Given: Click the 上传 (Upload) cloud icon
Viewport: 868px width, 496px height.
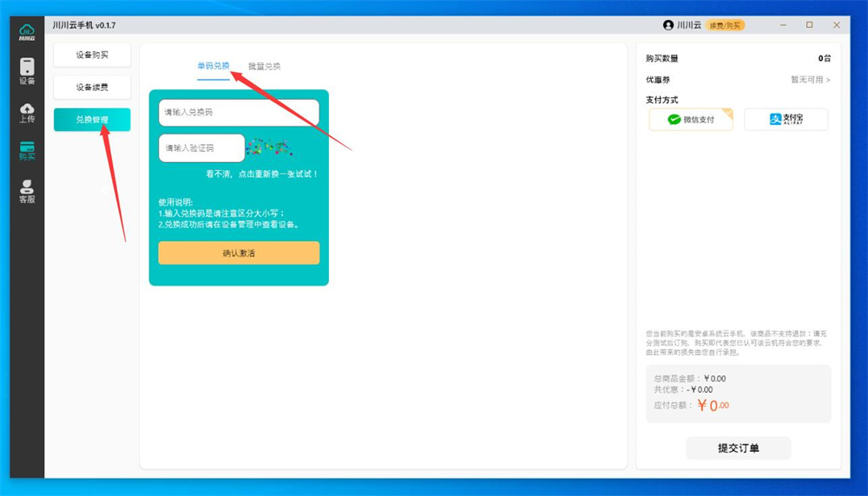Looking at the screenshot, I should 27,112.
